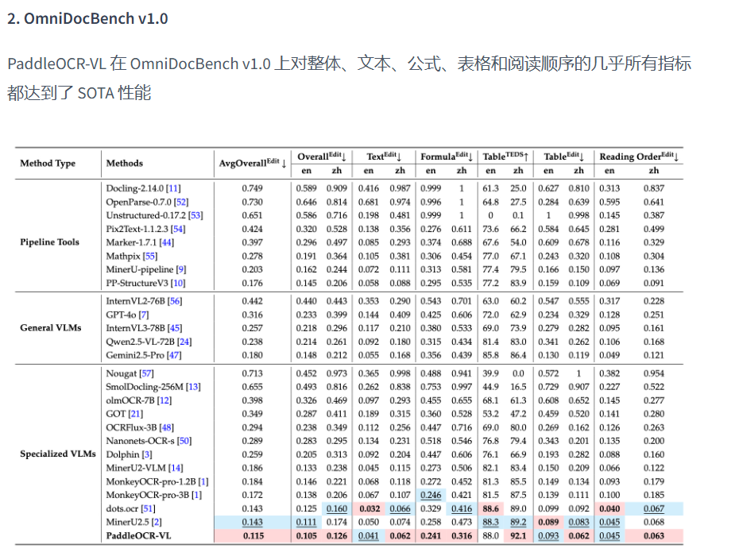Click dots.ocr's bold Reading Order value 0.040
The width and height of the screenshot is (743, 560).
(609, 509)
